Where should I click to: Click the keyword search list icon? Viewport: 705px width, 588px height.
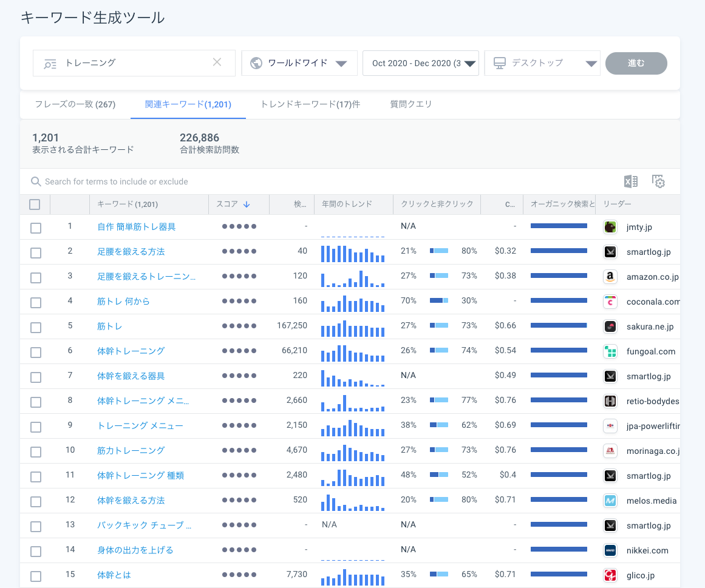[50, 64]
